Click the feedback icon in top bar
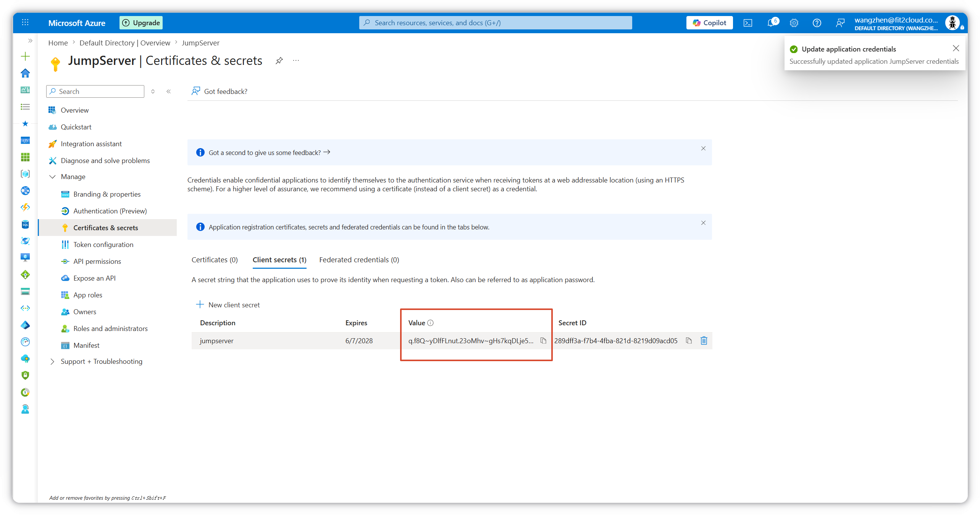Viewport: 980px width, 515px height. (840, 23)
